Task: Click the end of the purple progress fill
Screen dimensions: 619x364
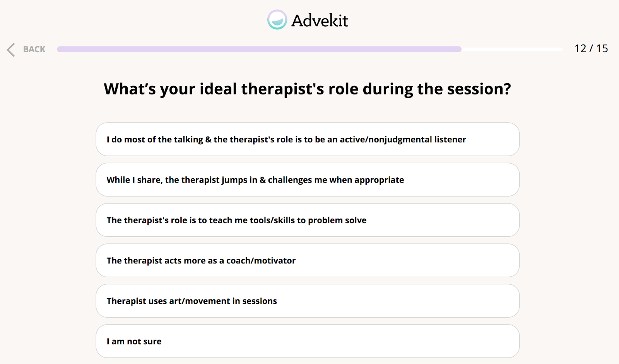Action: [x=460, y=49]
